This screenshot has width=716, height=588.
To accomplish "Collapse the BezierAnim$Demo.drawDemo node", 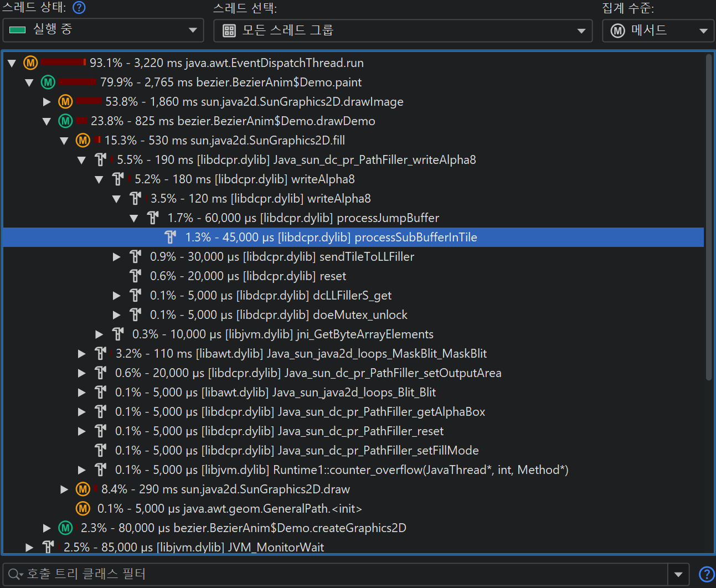I will point(47,121).
